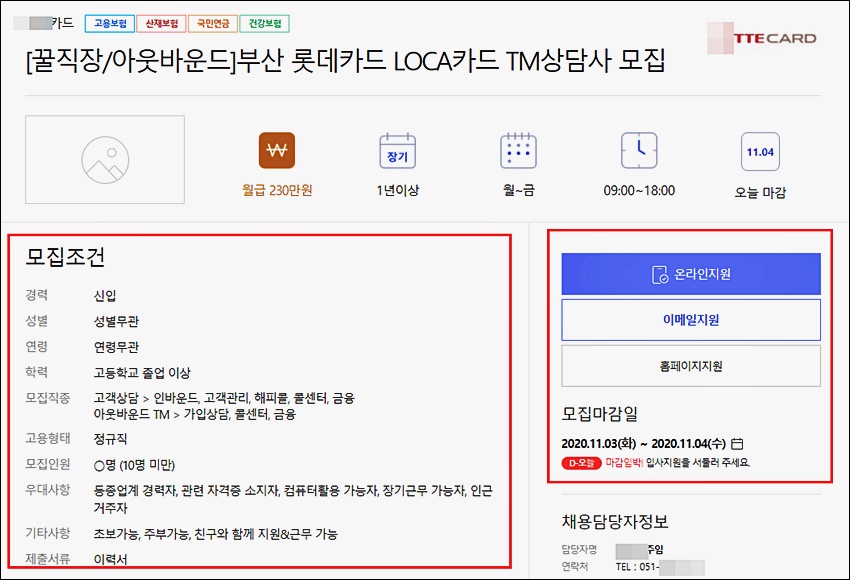Click the 국민연금 badge
This screenshot has height=580, width=850.
point(213,23)
